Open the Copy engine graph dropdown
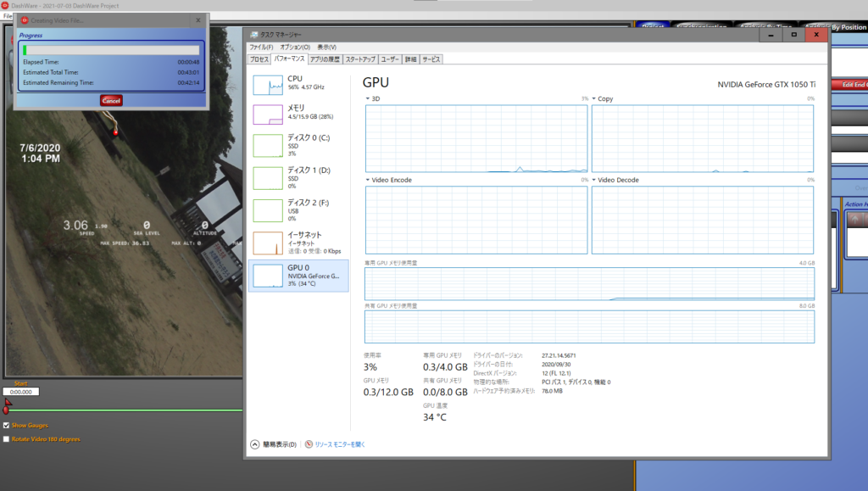The image size is (868, 491). click(x=594, y=99)
